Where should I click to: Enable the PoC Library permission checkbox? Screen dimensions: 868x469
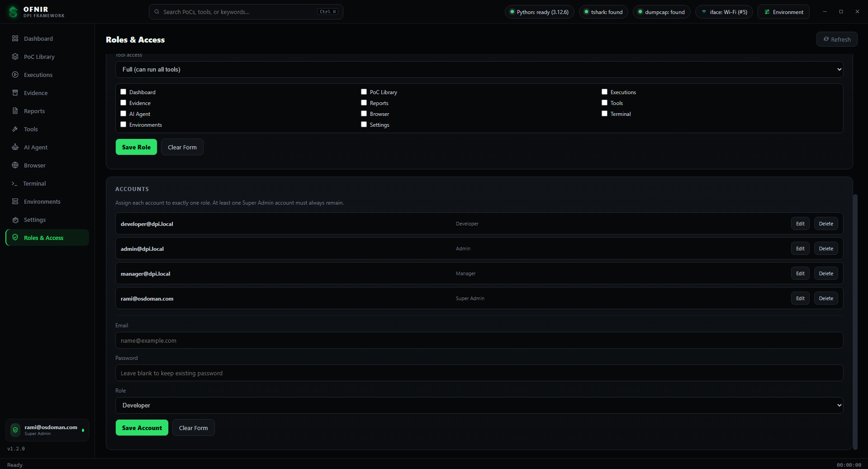point(364,91)
